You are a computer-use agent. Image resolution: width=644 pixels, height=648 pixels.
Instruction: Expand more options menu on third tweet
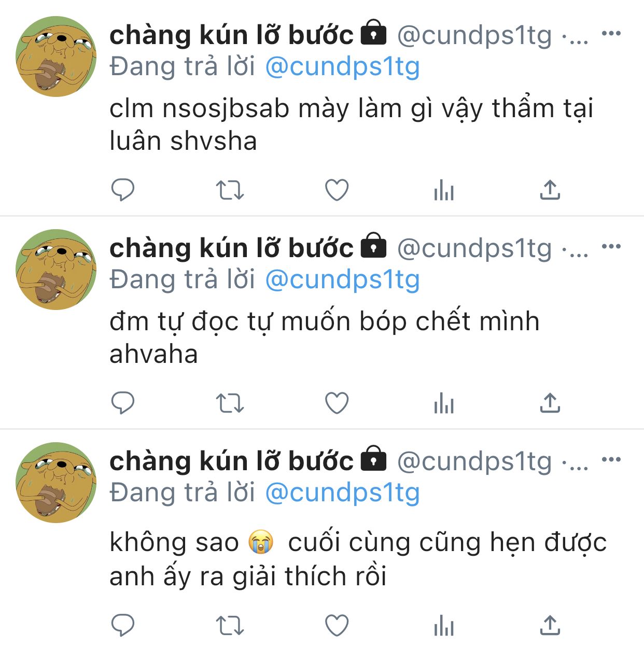pyautogui.click(x=611, y=459)
